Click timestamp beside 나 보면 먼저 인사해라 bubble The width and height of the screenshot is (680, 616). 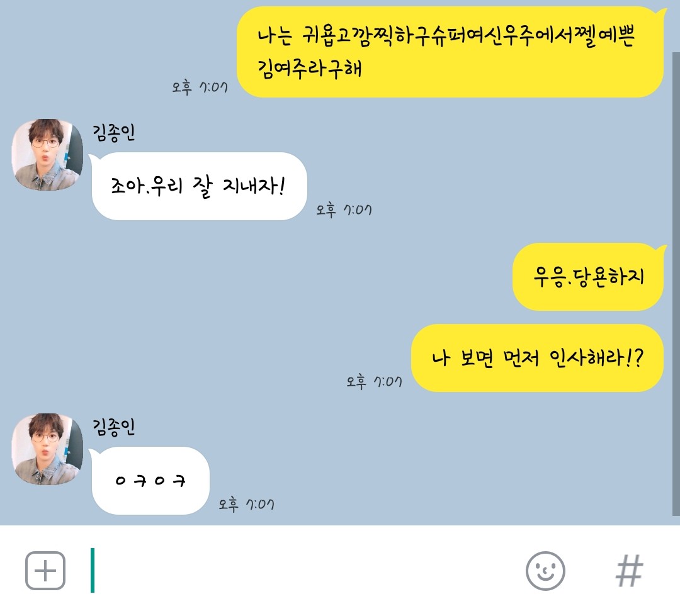click(374, 381)
